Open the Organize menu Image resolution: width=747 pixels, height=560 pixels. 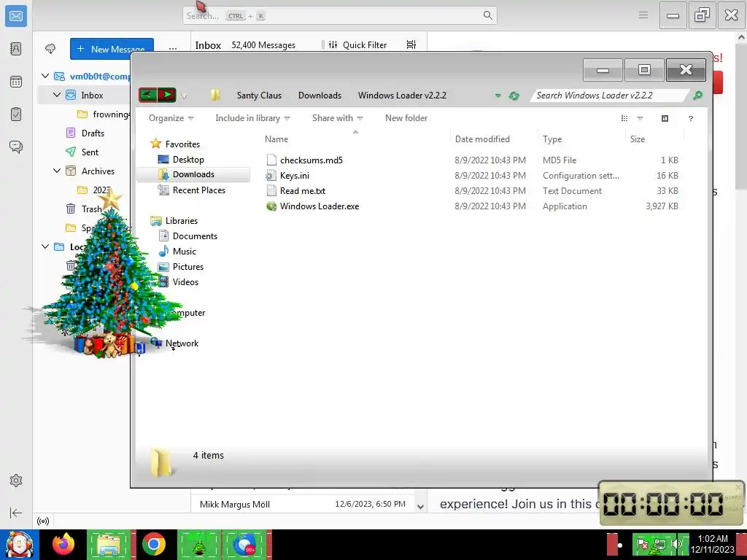click(x=171, y=118)
